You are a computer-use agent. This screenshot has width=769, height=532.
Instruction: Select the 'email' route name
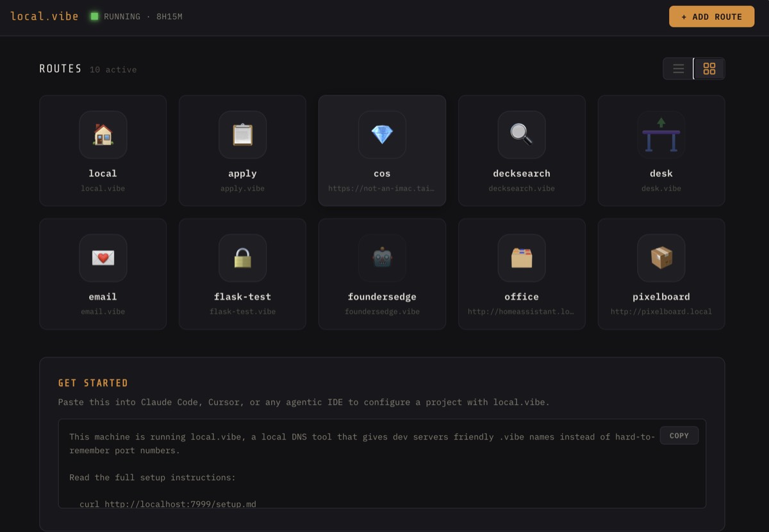pos(103,296)
